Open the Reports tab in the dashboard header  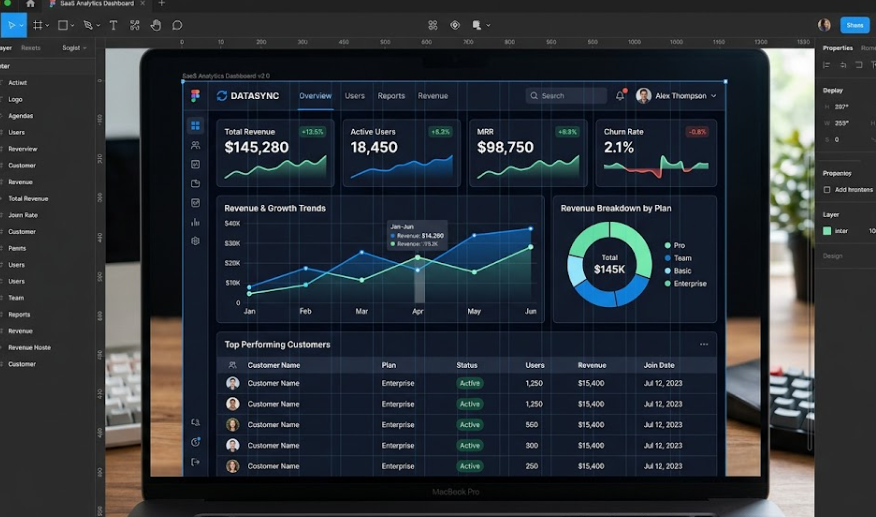(391, 96)
